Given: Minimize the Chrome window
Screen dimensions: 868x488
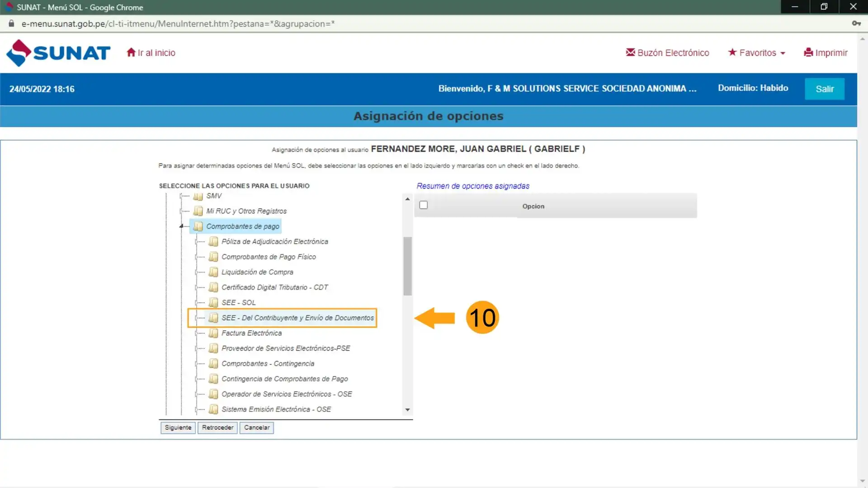Looking at the screenshot, I should [795, 7].
